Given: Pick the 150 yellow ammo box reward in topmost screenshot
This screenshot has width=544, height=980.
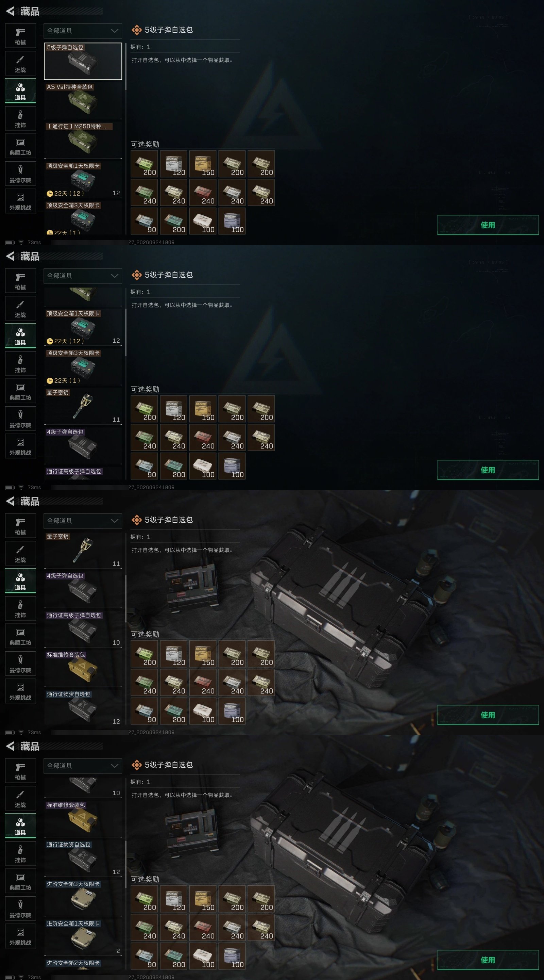Looking at the screenshot, I should point(203,164).
